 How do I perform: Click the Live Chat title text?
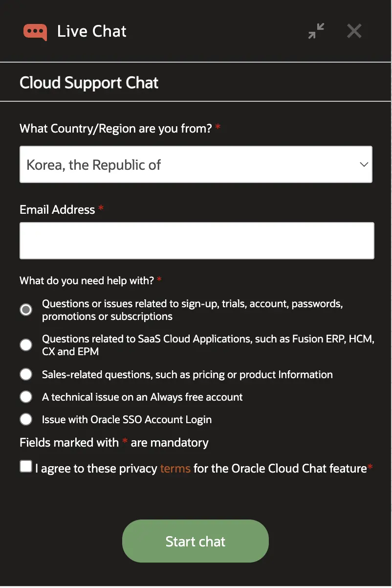(x=91, y=31)
